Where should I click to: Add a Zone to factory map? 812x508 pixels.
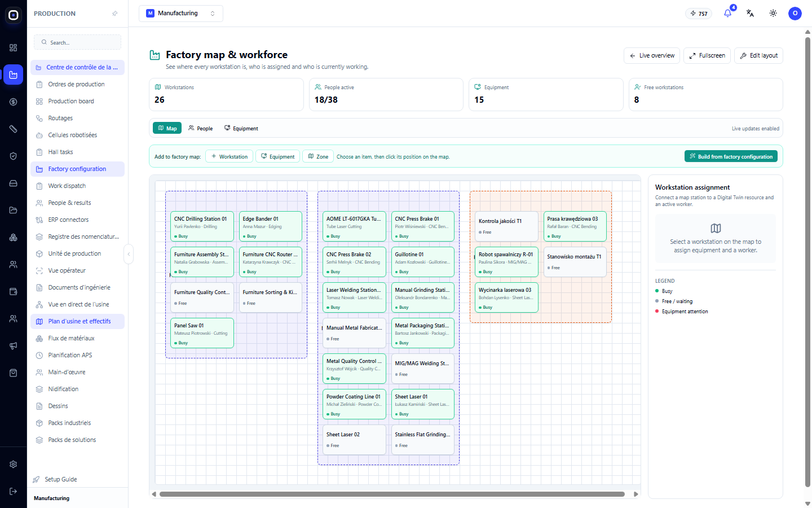(x=318, y=156)
